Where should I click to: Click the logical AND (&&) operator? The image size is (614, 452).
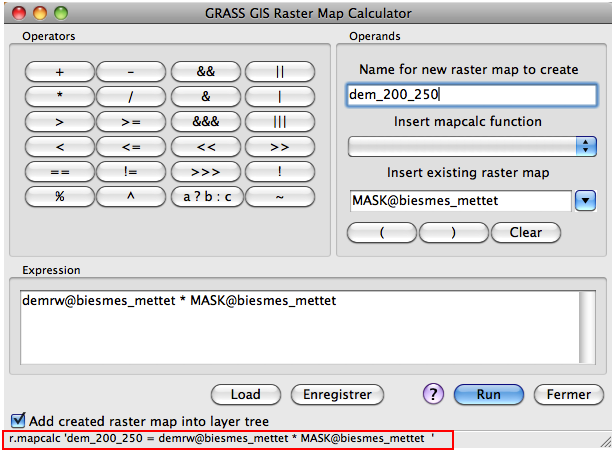coord(206,71)
